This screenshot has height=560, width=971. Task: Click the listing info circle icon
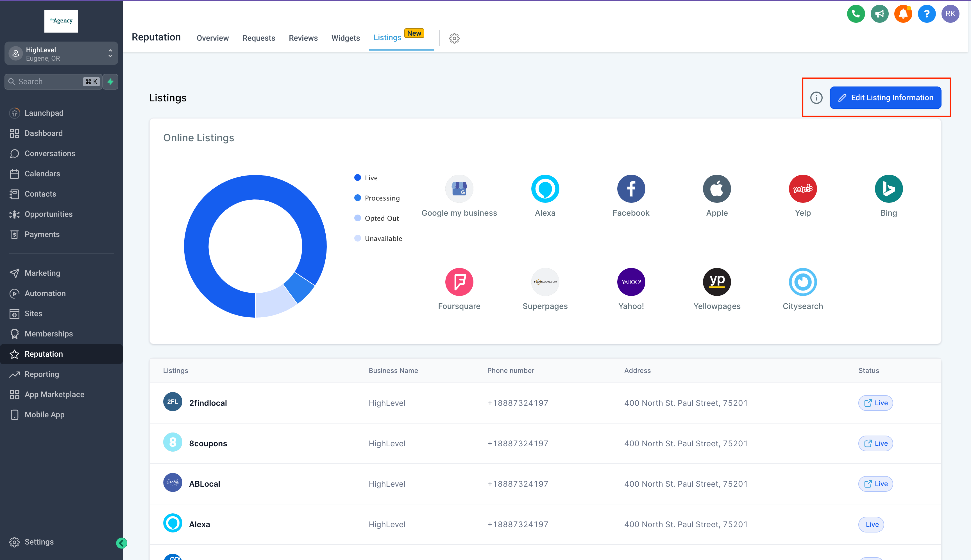816,98
